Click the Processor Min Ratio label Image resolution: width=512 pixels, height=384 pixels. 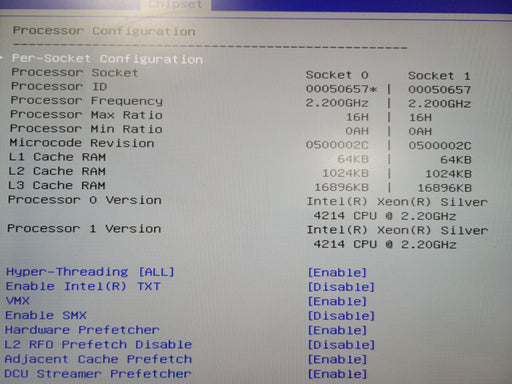point(86,129)
